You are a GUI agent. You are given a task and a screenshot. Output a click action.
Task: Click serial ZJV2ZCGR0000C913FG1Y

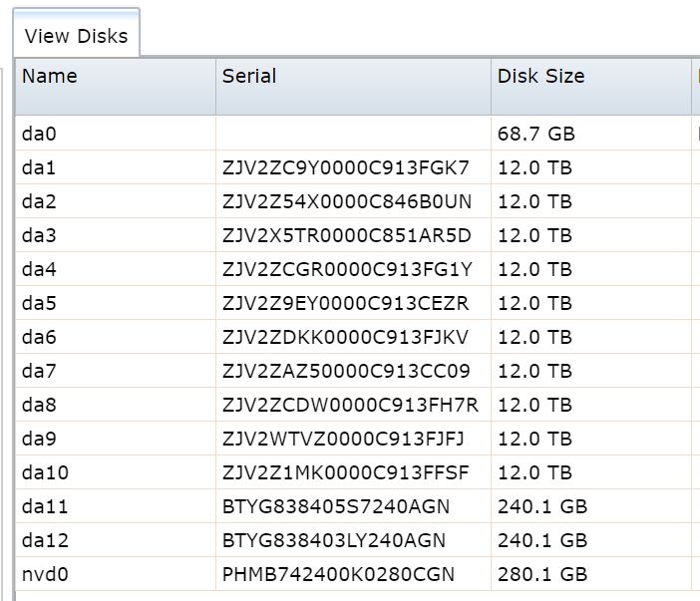pos(347,269)
